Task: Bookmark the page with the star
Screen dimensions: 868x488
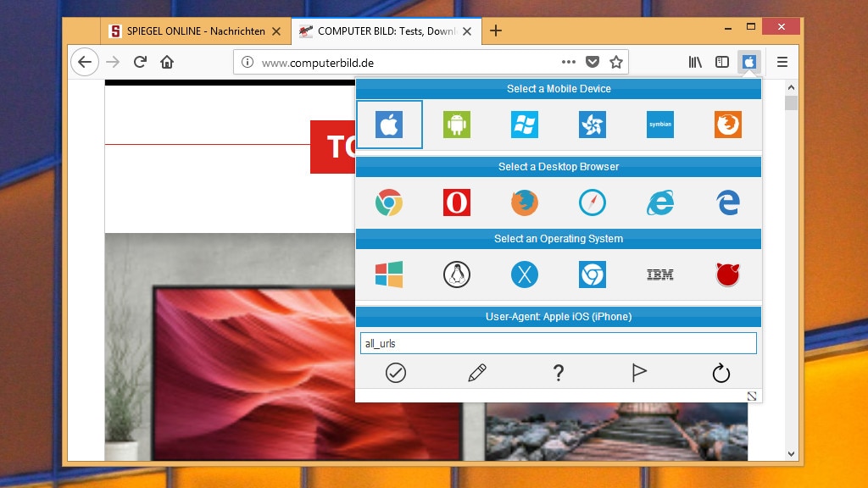Action: pyautogui.click(x=617, y=61)
